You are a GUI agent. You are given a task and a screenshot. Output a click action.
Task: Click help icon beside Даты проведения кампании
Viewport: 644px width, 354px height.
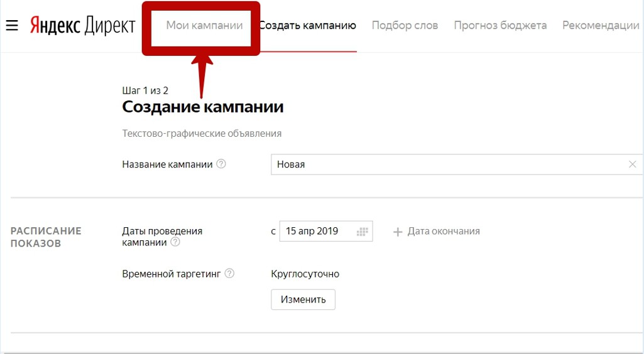[175, 242]
